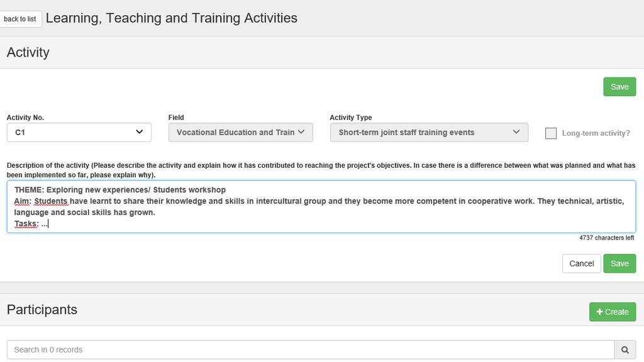Open the Activity No. C1 dropdown
This screenshot has height=362, width=644.
(79, 132)
